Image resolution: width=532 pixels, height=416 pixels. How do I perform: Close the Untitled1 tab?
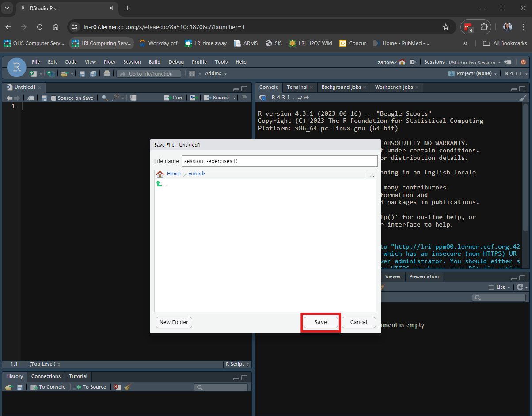40,87
